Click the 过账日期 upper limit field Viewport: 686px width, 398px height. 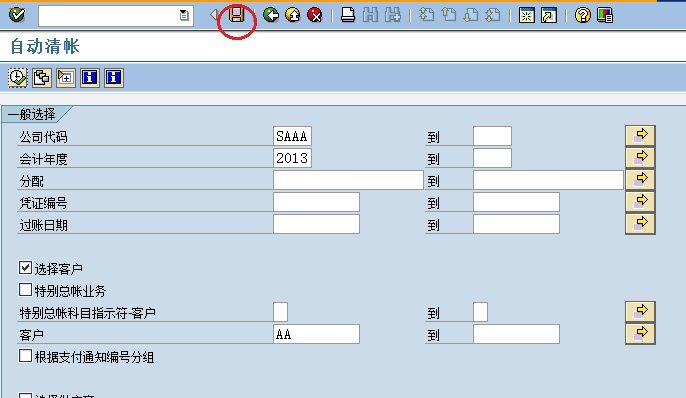516,224
